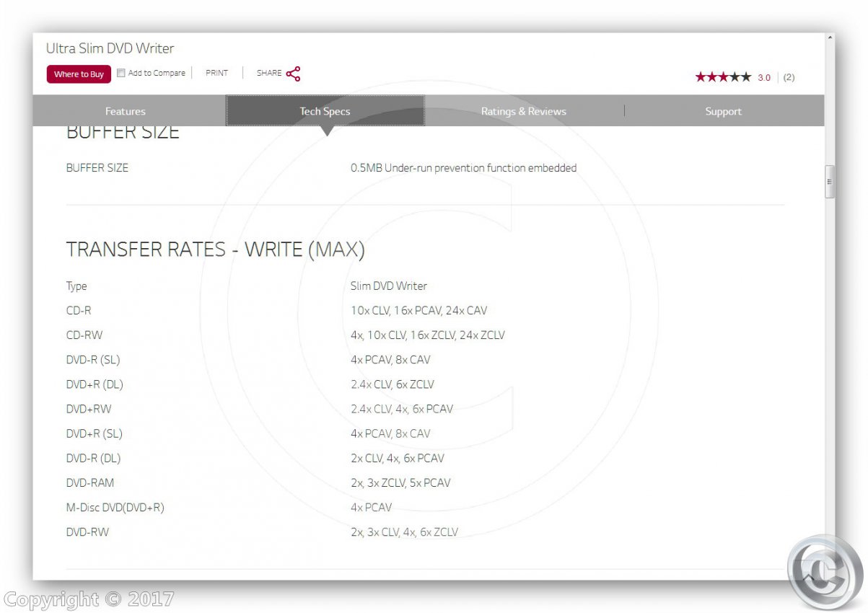The height and width of the screenshot is (613, 868).
Task: Click the back-to-top arrow at the bottom right
Action: [x=810, y=578]
